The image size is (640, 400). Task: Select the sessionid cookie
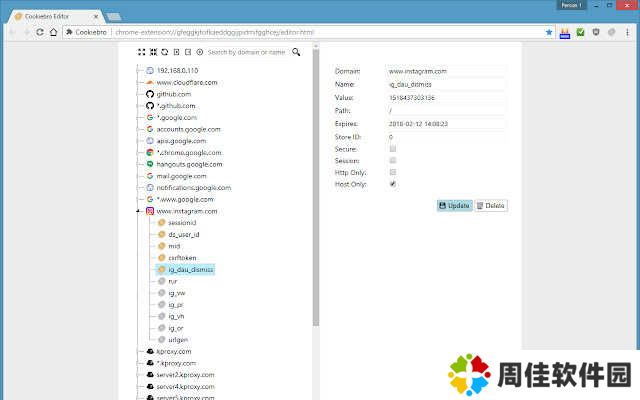pos(182,223)
